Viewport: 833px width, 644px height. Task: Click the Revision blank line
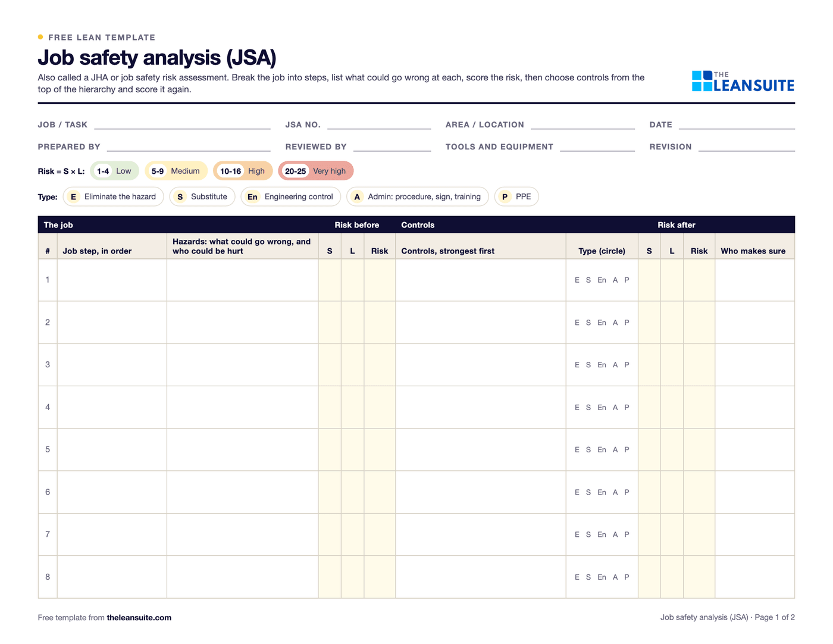pos(747,147)
